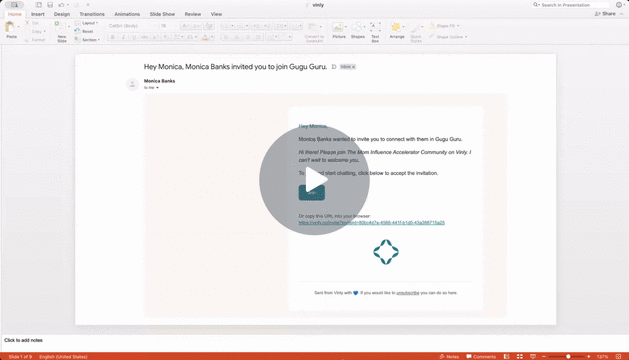The image size is (629, 360).
Task: Open the Animations tab
Action: [x=127, y=14]
